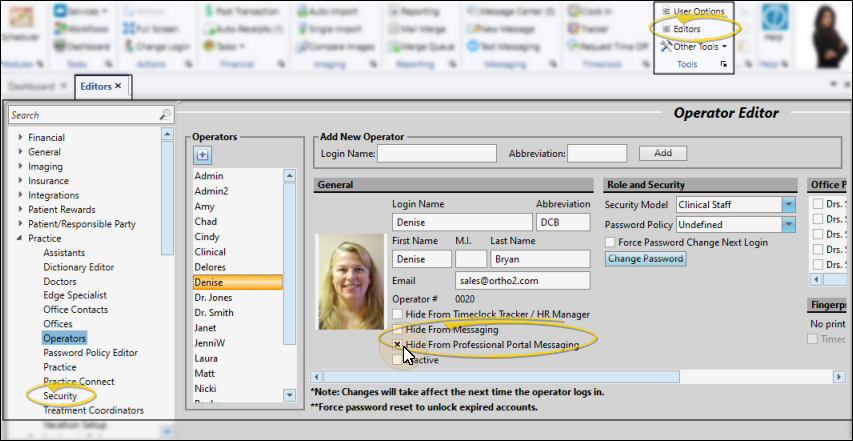
Task: Click Denise's operator photo thumbnail
Action: [x=350, y=282]
